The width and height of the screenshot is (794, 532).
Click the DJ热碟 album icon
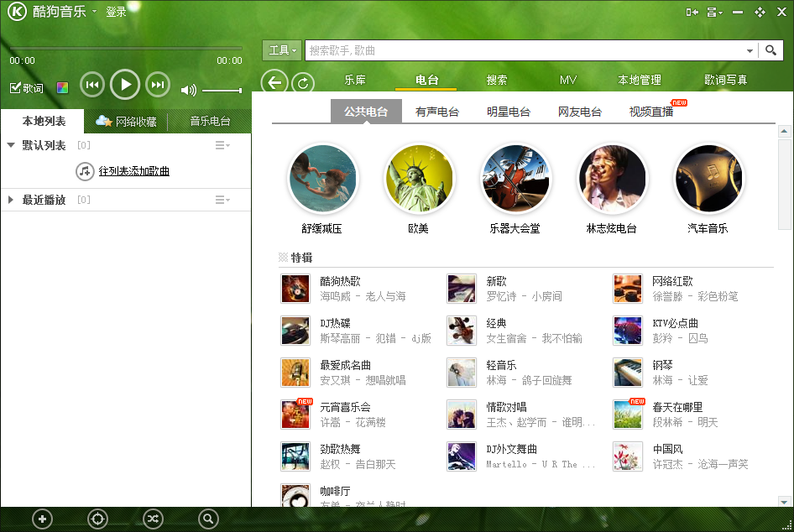pos(295,331)
